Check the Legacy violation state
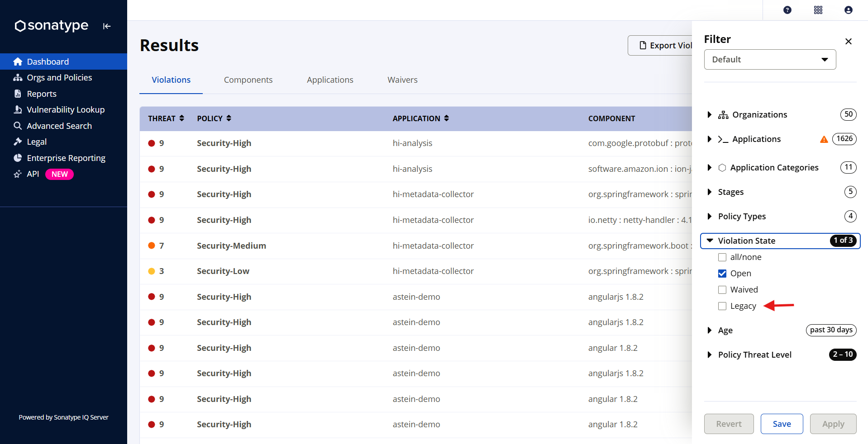Image resolution: width=868 pixels, height=444 pixels. coord(722,306)
